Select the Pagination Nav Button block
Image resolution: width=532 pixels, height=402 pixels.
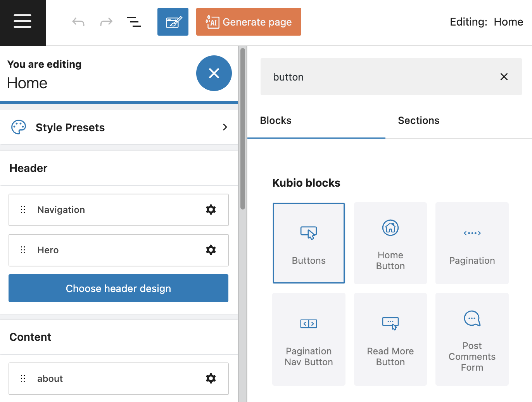[x=308, y=339]
